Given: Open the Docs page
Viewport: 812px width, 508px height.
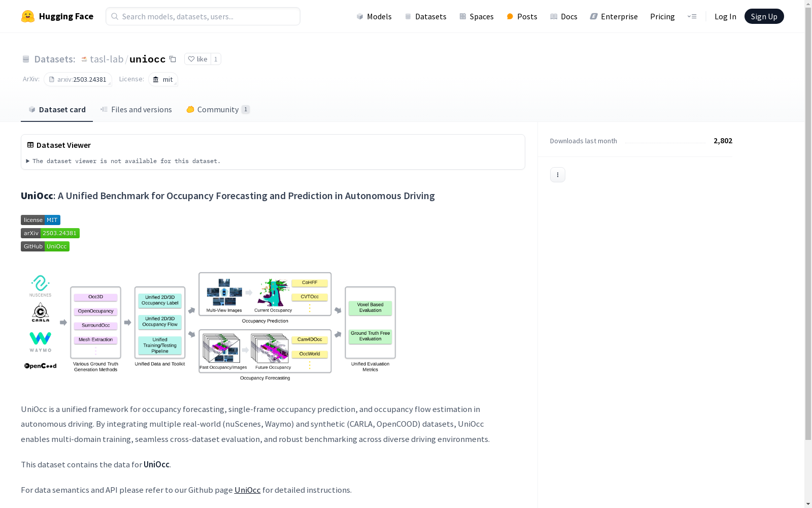Looking at the screenshot, I should click(x=564, y=16).
